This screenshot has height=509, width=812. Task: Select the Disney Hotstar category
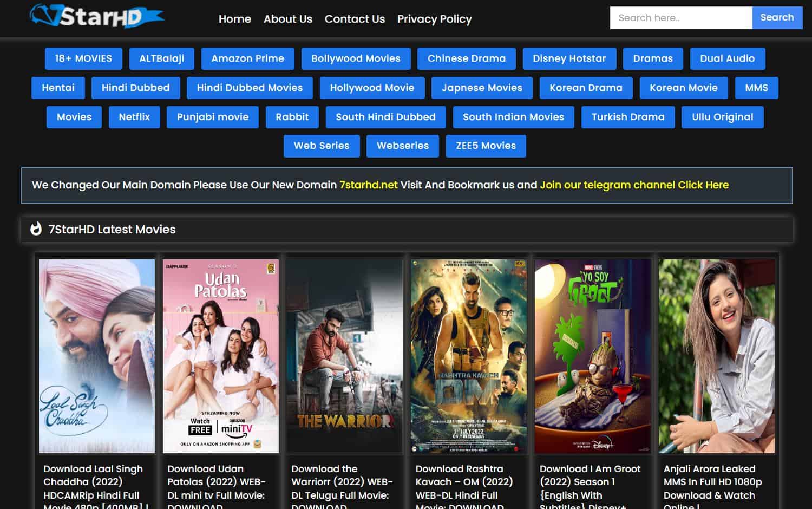[569, 58]
